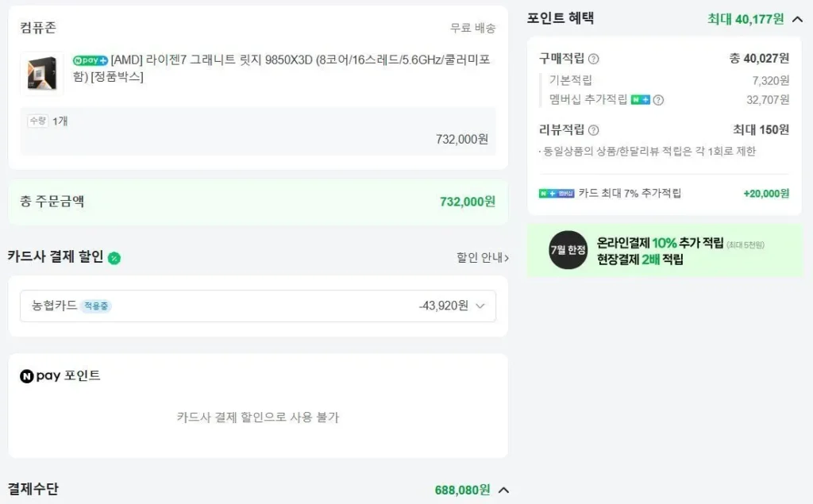
Task: Open the 할인 안내 link
Action: click(482, 258)
